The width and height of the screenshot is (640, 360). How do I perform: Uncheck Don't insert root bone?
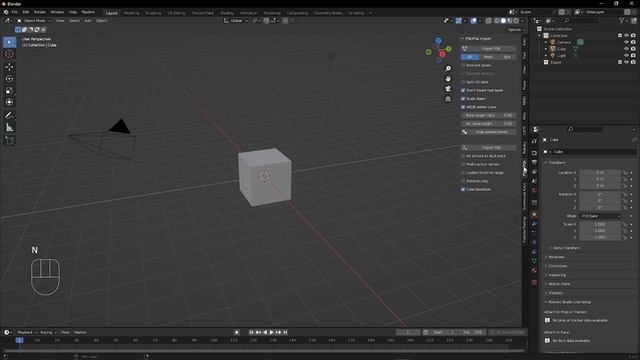coord(463,90)
